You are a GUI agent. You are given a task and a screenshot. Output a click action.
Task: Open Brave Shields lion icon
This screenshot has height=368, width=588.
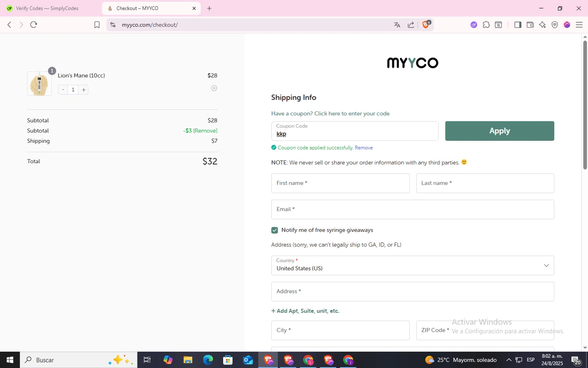click(x=426, y=24)
